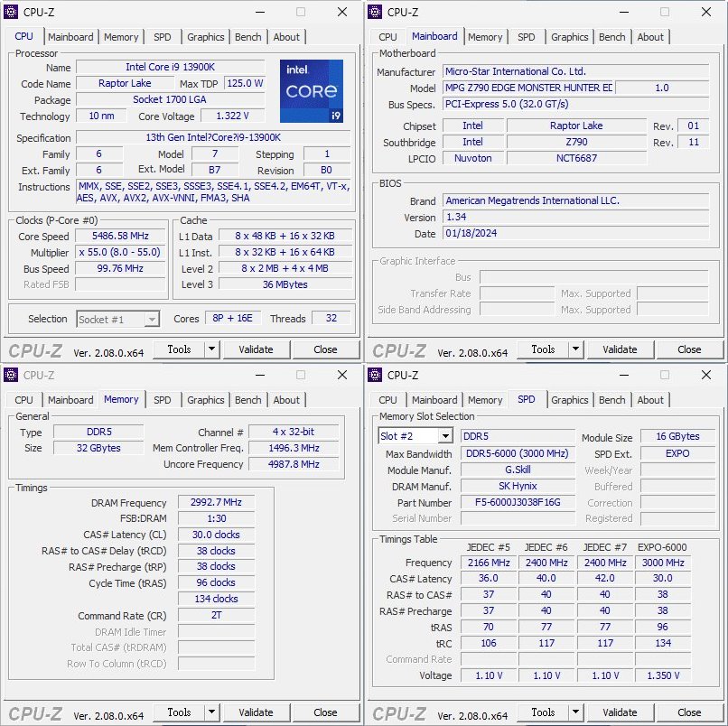The height and width of the screenshot is (726, 728).
Task: Click the Core Speed value 5486.58 MHz
Action: point(120,236)
